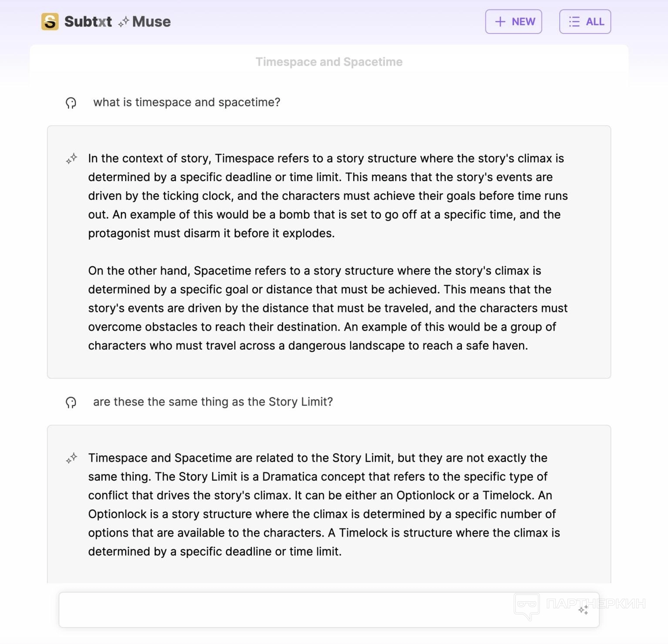
Task: Click the first answer paragraph about Timespace
Action: [x=328, y=196]
